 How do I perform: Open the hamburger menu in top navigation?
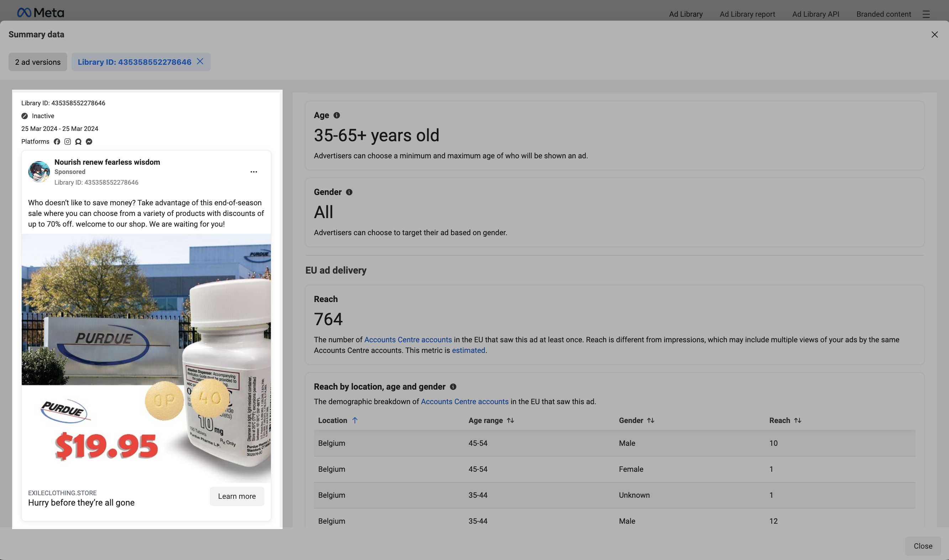click(926, 14)
